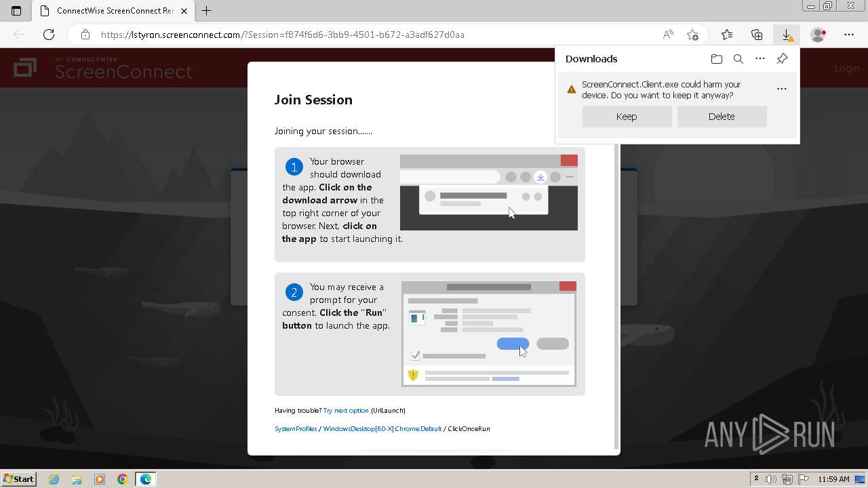Open the browser profile avatar
This screenshot has height=488, width=868.
pos(818,35)
